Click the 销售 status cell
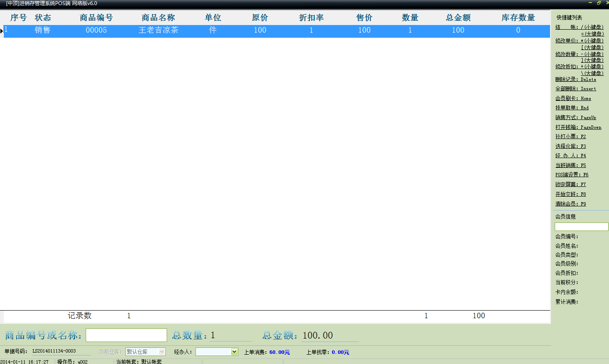Image resolution: width=609 pixels, height=364 pixels. tap(42, 31)
